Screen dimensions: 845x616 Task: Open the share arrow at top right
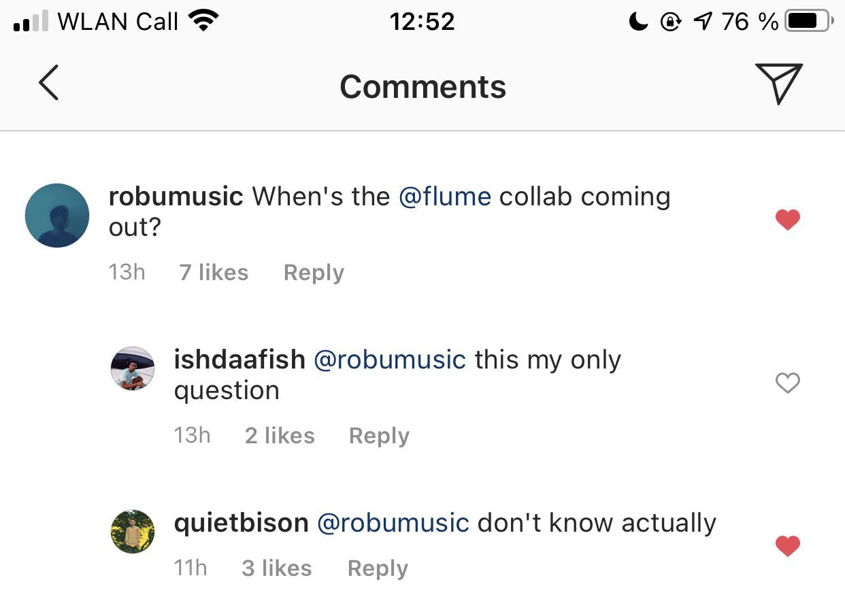click(x=778, y=84)
